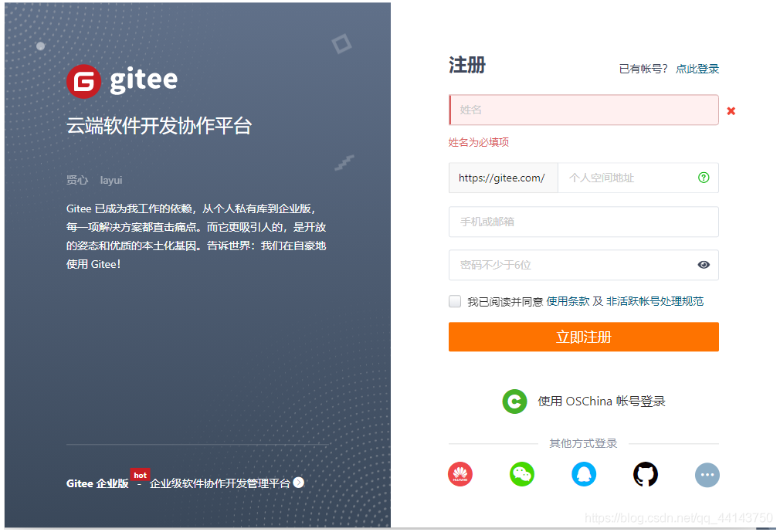This screenshot has height=532, width=780.
Task: Focus the password input field
Action: click(x=584, y=265)
